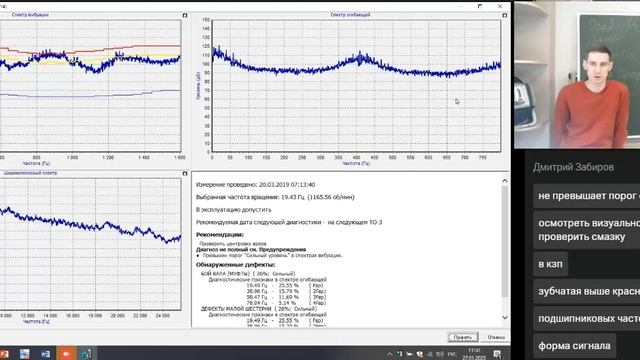Open the second taskbar app icon
Screen dimensions: 640x360
[x=24, y=354]
